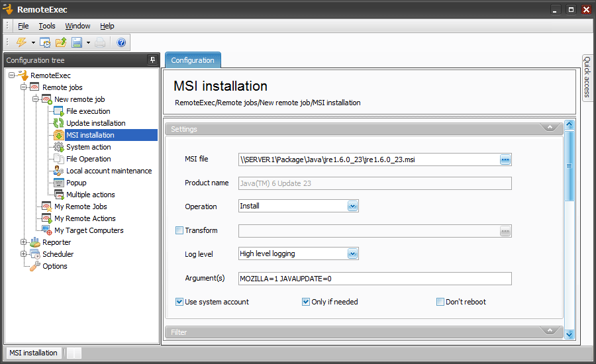Open the Log level dropdown

point(353,253)
